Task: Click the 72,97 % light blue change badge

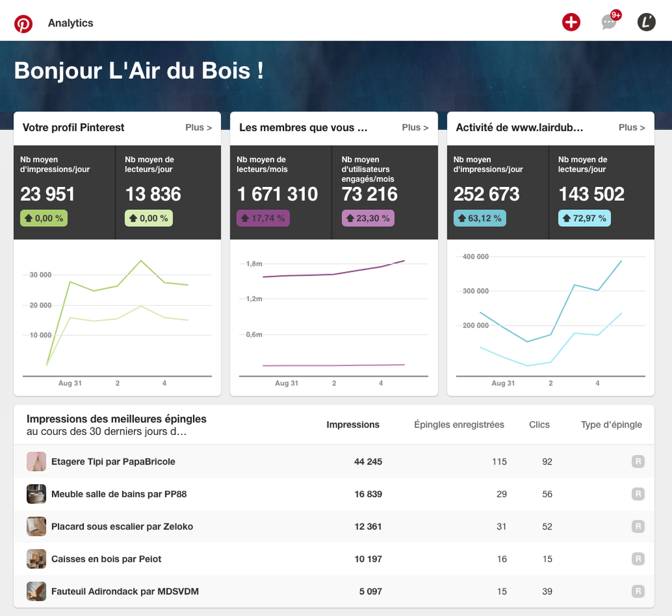Action: coord(584,218)
